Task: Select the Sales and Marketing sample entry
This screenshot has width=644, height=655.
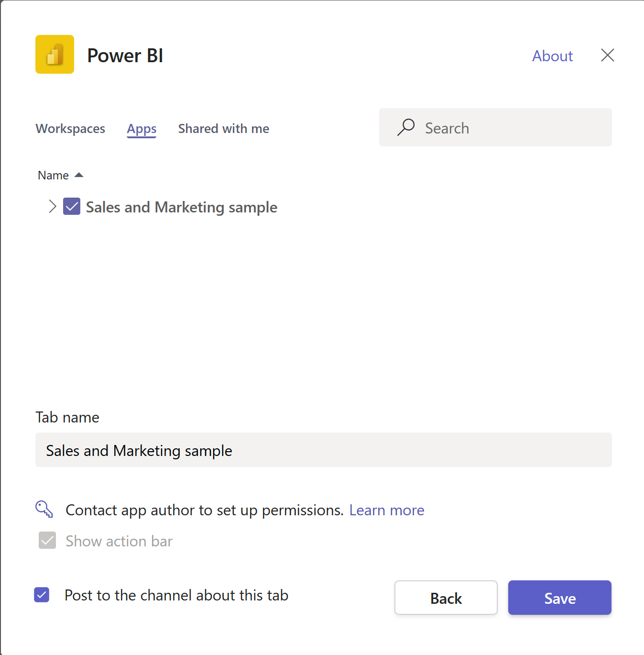Action: click(x=181, y=207)
